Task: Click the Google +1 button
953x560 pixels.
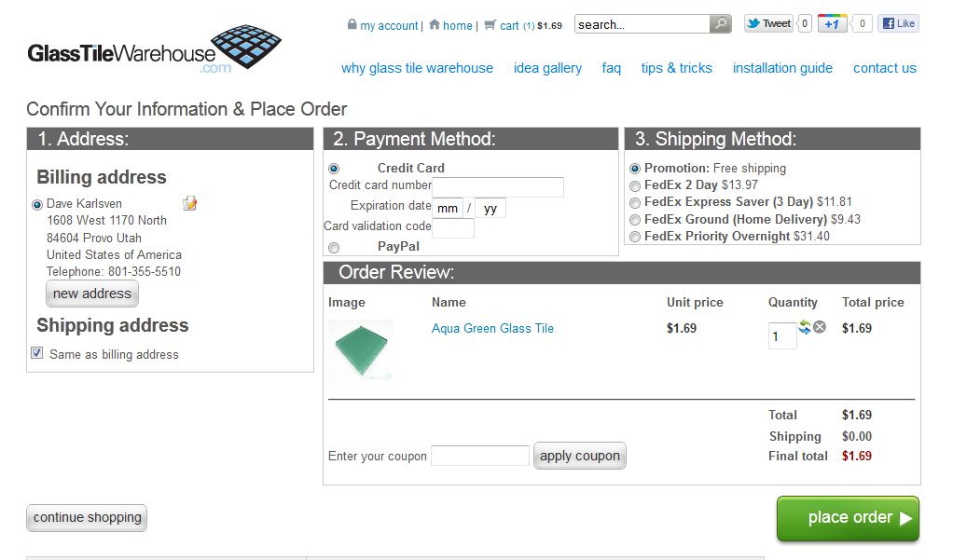Action: [x=832, y=24]
